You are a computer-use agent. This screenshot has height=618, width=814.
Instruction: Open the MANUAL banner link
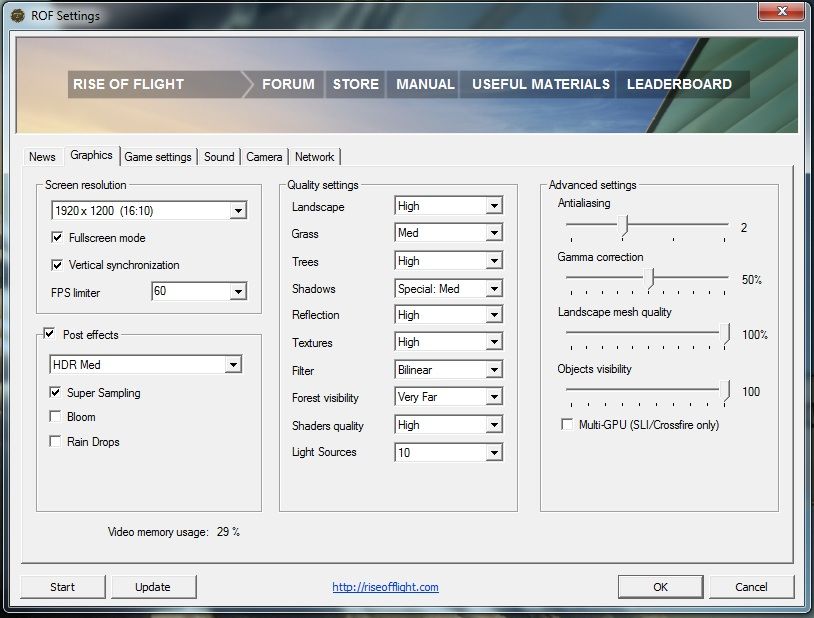[x=425, y=84]
